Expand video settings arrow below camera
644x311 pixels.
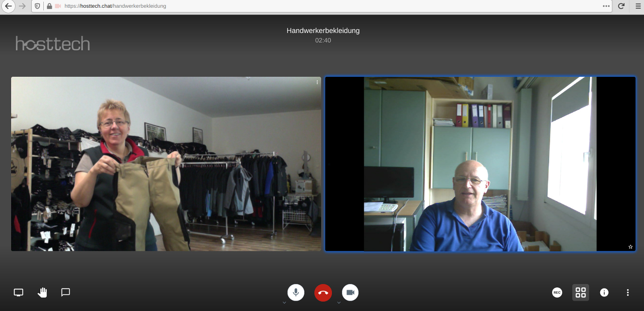coord(339,302)
